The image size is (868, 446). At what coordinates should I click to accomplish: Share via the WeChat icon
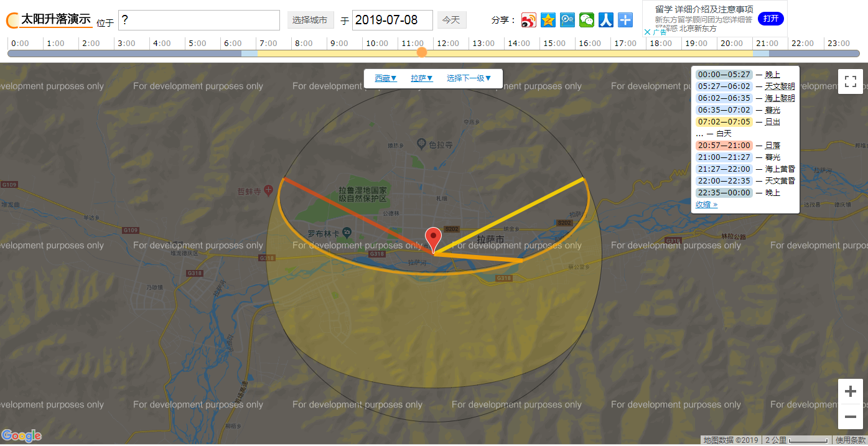pos(586,20)
